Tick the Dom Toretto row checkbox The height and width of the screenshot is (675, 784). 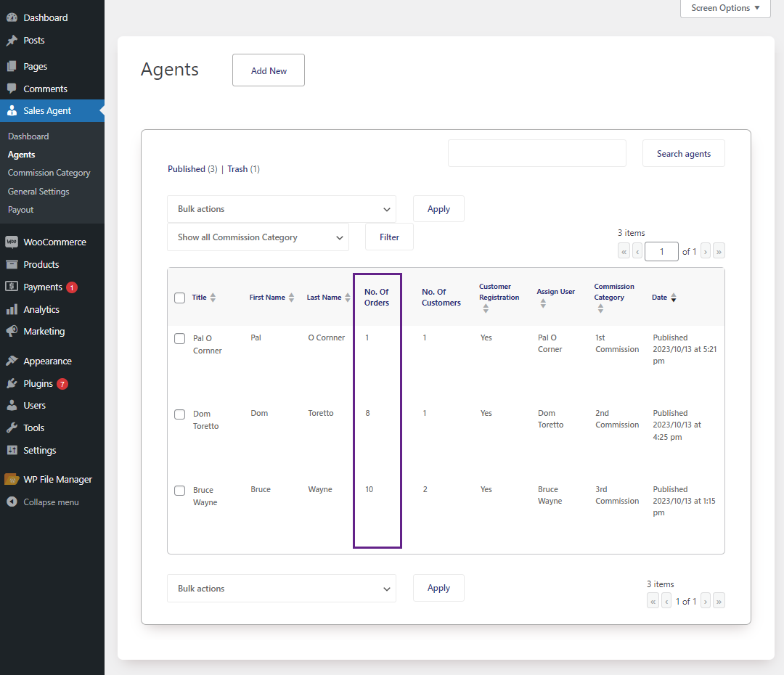pyautogui.click(x=179, y=414)
